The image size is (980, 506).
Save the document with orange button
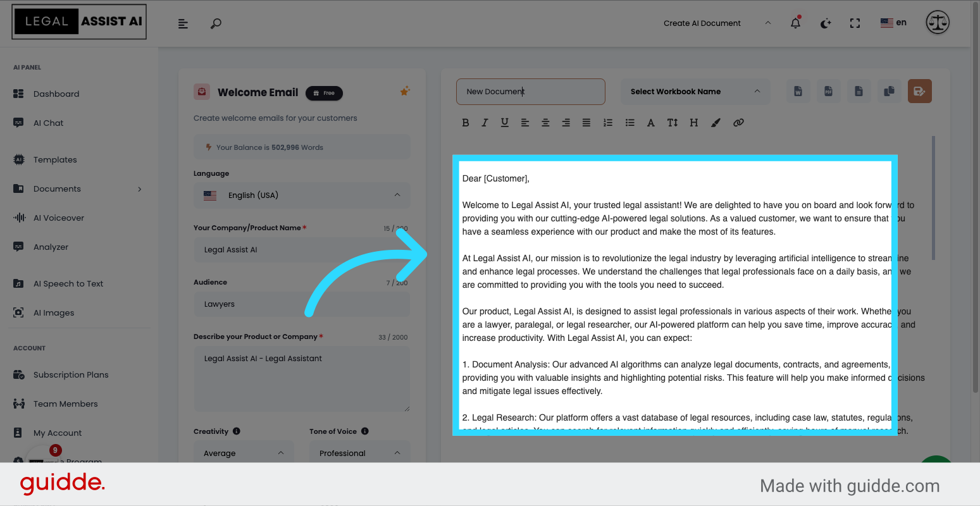[920, 91]
